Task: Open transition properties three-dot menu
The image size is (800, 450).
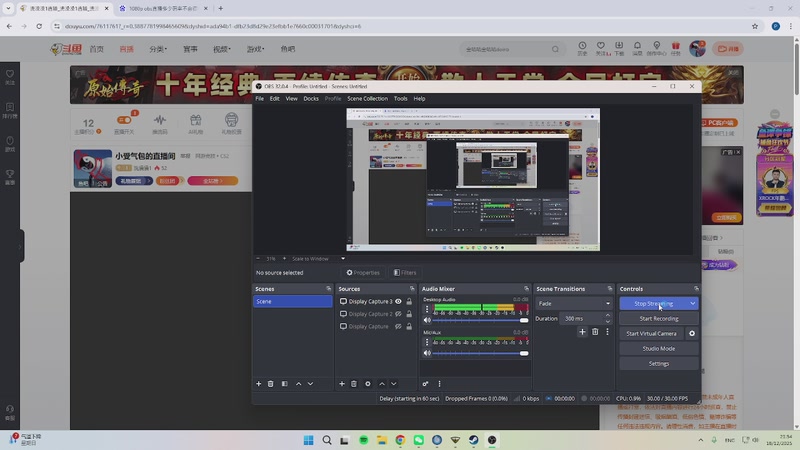Action: coord(607,332)
